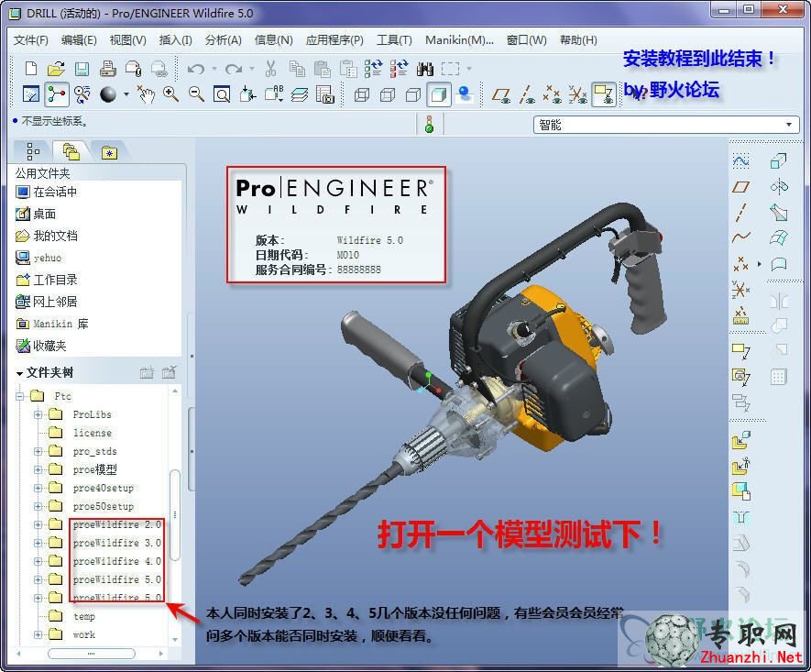Expand the proe模型 folder
Viewport: 811px width, 672px height.
[38, 469]
